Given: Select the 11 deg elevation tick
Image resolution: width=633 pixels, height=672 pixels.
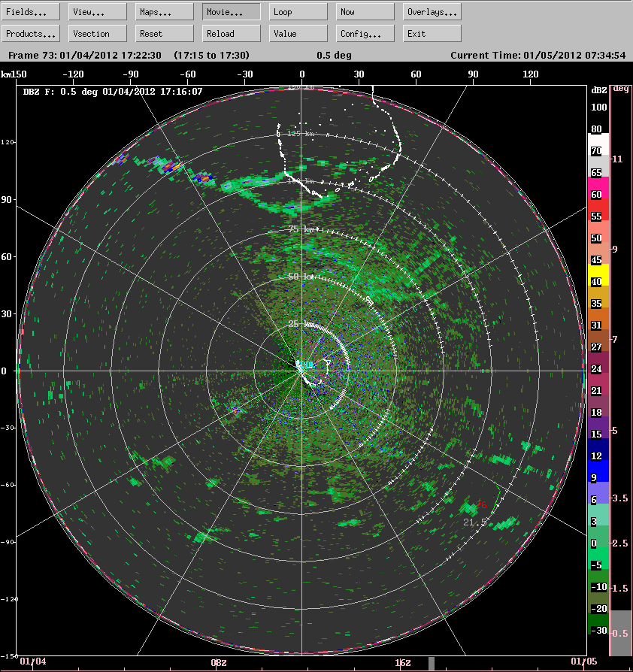Looking at the screenshot, I should tap(617, 159).
